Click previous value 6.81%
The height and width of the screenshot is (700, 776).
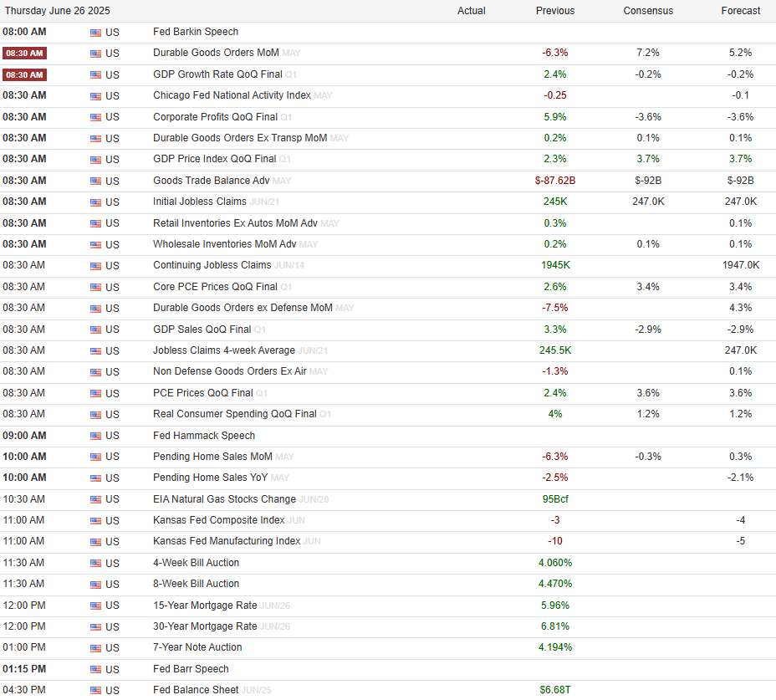555,626
